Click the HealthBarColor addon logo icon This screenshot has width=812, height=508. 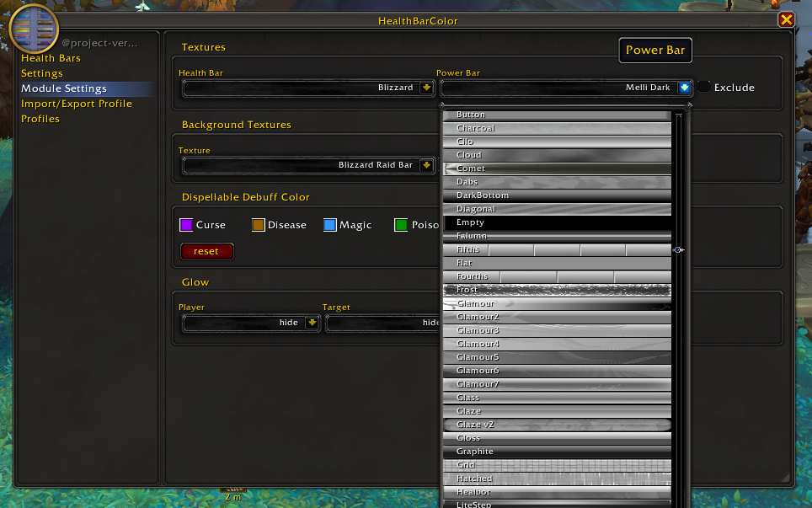tap(34, 29)
